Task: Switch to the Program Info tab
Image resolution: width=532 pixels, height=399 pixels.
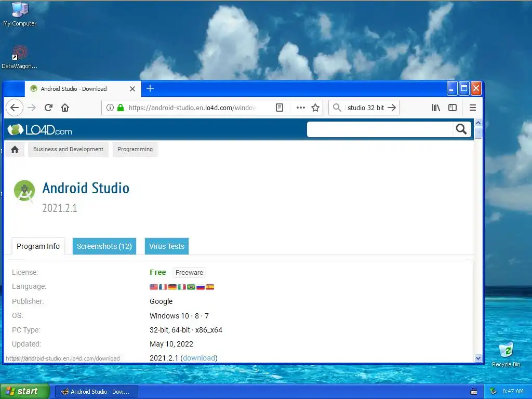Action: pyautogui.click(x=38, y=246)
